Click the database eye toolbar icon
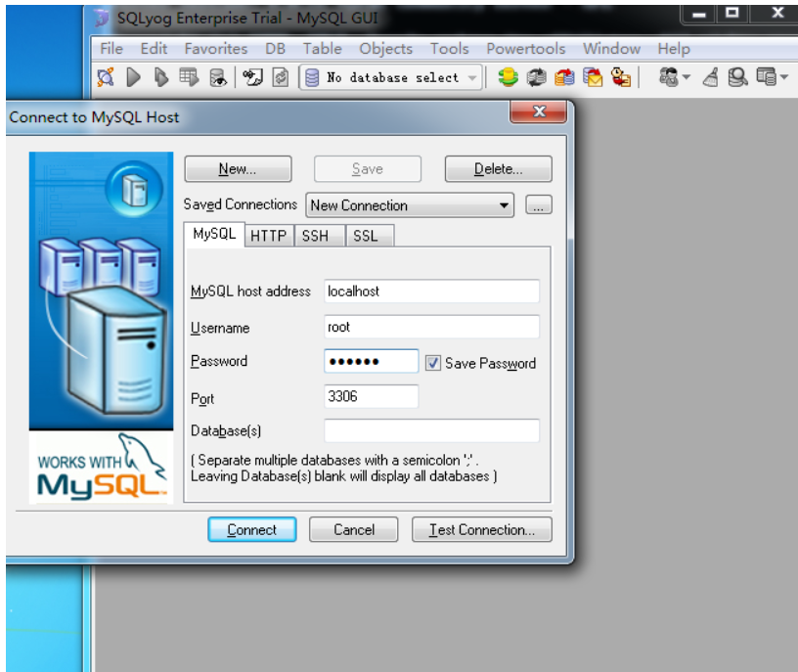Screen dimensions: 798x672 pyautogui.click(x=218, y=78)
